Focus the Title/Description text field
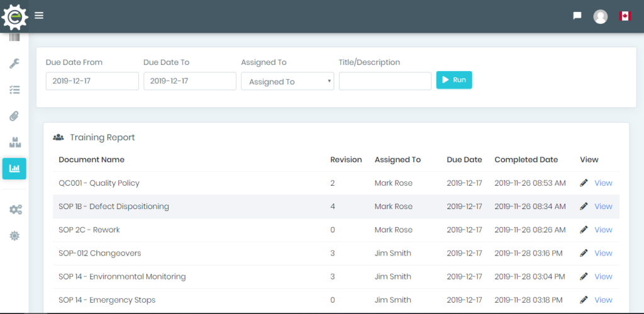 [x=385, y=81]
